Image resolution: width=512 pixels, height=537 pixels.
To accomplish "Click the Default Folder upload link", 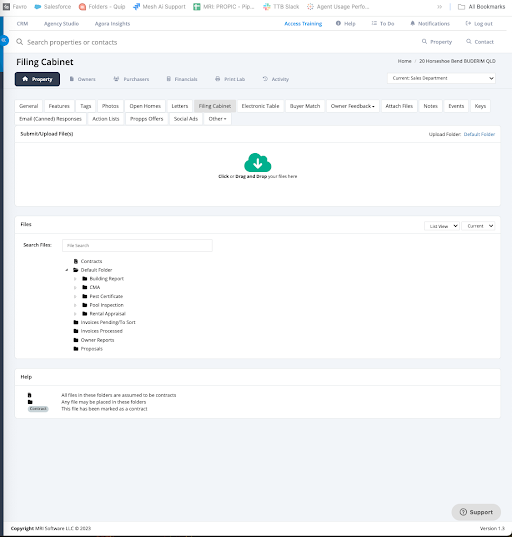I will tap(479, 134).
